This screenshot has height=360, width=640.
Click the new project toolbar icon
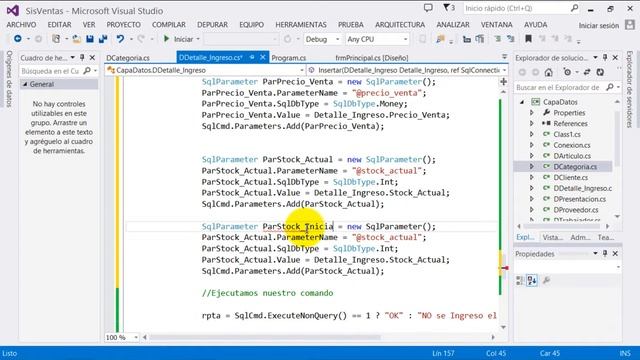56,39
